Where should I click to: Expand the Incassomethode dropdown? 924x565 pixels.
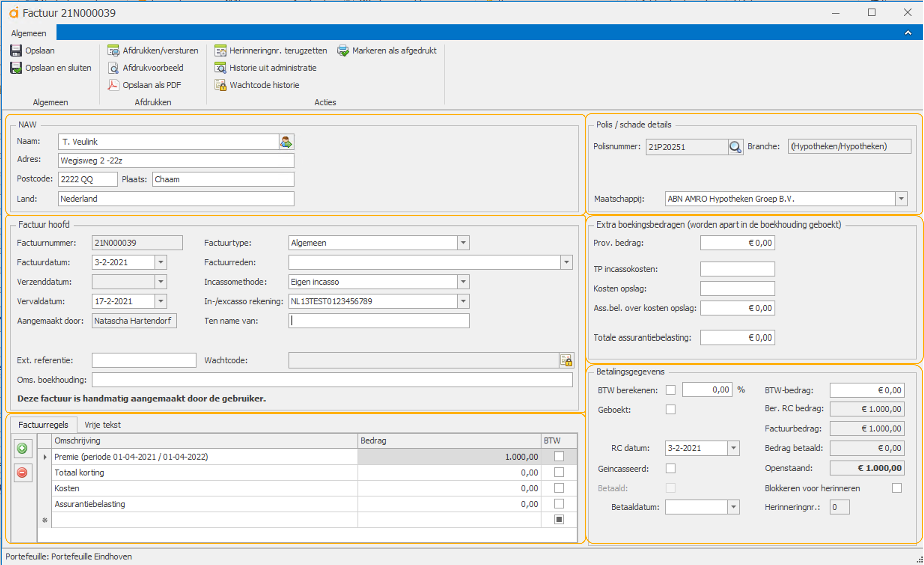463,282
